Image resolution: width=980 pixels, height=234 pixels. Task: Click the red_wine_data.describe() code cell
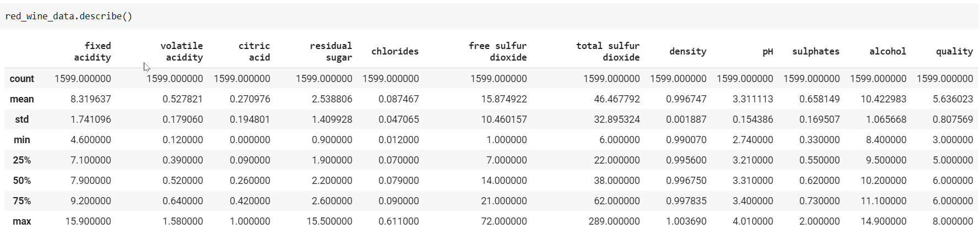point(69,17)
